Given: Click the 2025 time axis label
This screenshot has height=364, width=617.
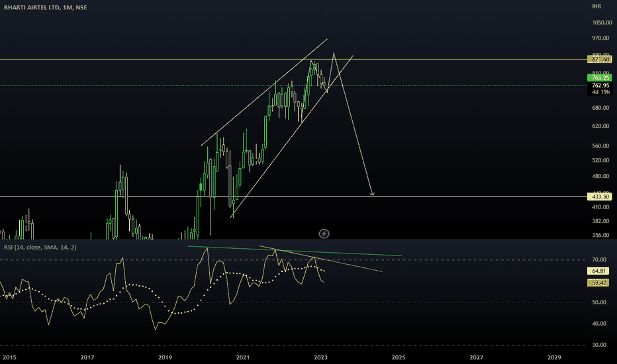Looking at the screenshot, I should pyautogui.click(x=399, y=357).
